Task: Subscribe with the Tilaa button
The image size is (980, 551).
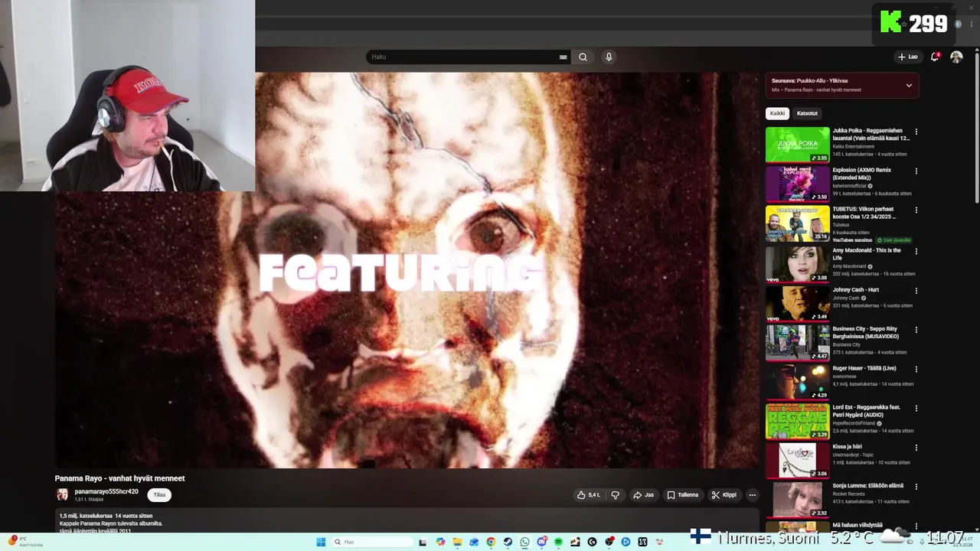Action: (159, 495)
